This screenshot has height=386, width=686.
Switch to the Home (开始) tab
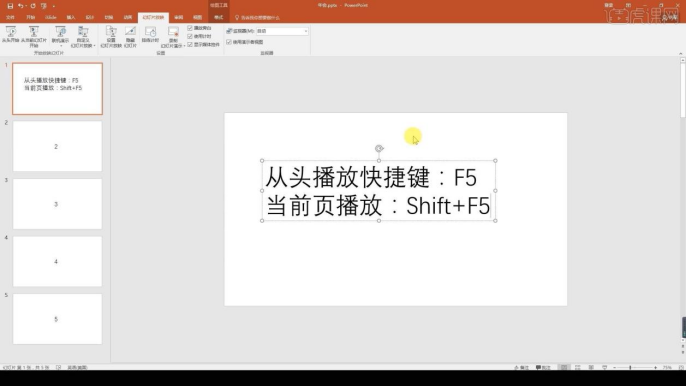tap(30, 18)
